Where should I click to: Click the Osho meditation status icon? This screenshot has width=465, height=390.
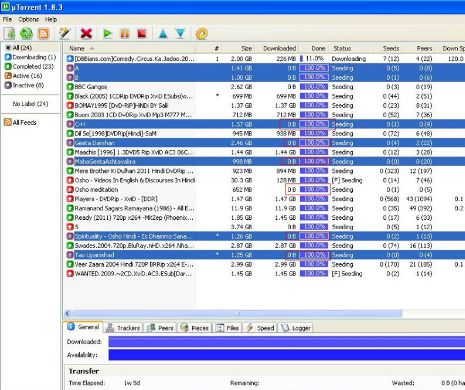tap(70, 189)
